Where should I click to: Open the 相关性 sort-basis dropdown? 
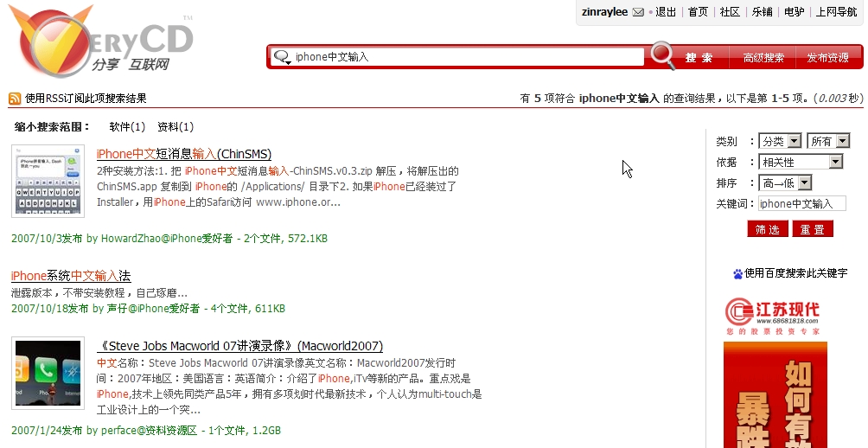click(x=801, y=162)
